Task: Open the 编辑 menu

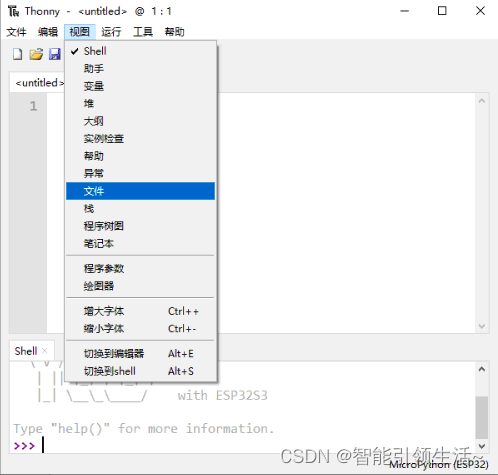Action: coord(48,32)
